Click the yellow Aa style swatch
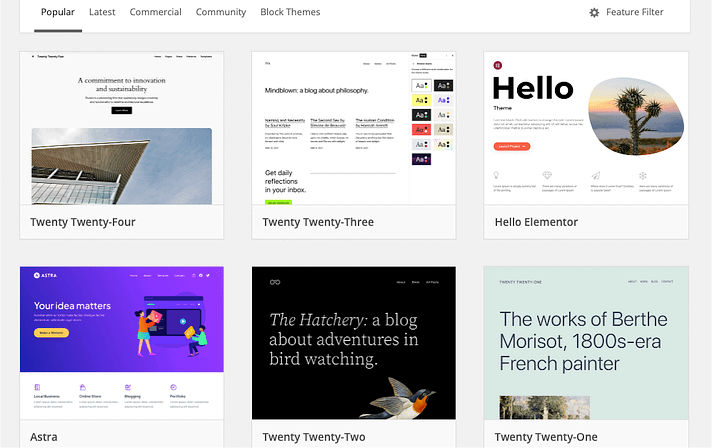Image resolution: width=712 pixels, height=448 pixels. pos(421,100)
